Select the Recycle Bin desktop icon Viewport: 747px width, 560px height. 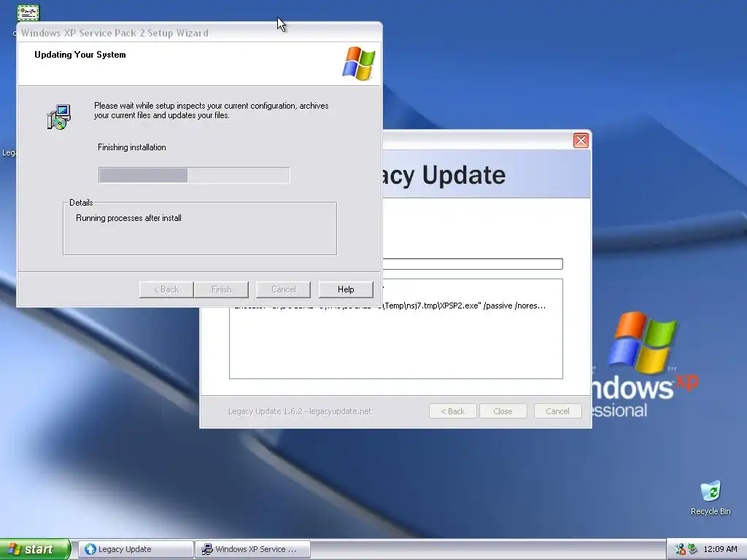(x=711, y=497)
